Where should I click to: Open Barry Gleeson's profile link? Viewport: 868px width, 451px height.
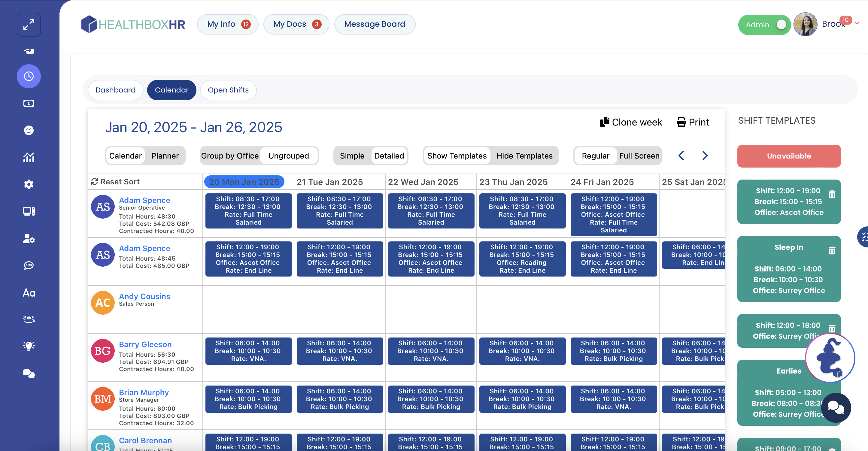(145, 344)
